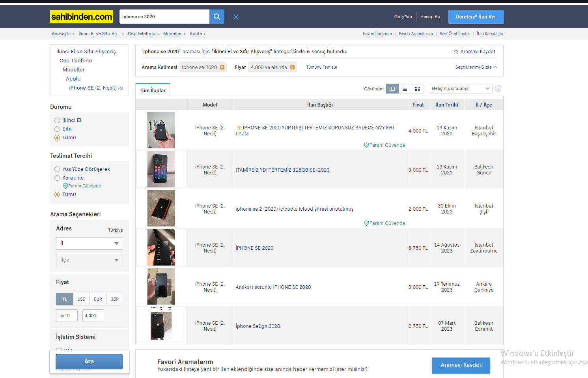Screen dimensions: 588x378
Task: Open the Modeller breadcrumb
Action: pos(172,34)
